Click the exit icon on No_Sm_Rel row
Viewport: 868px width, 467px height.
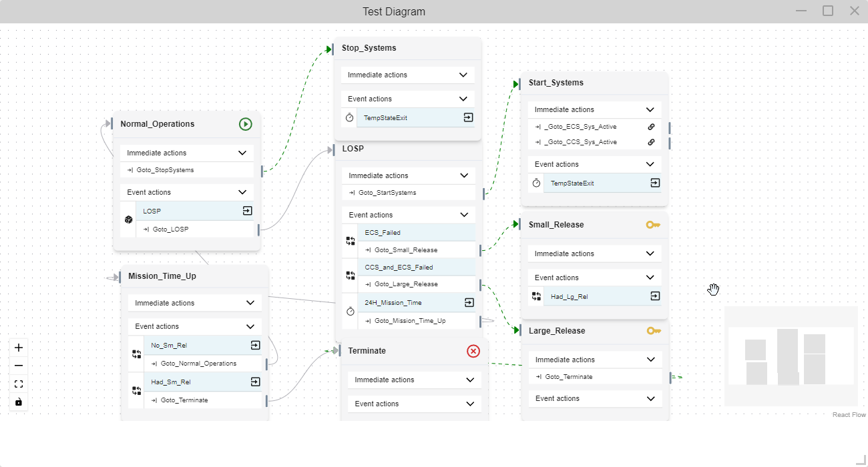point(255,345)
